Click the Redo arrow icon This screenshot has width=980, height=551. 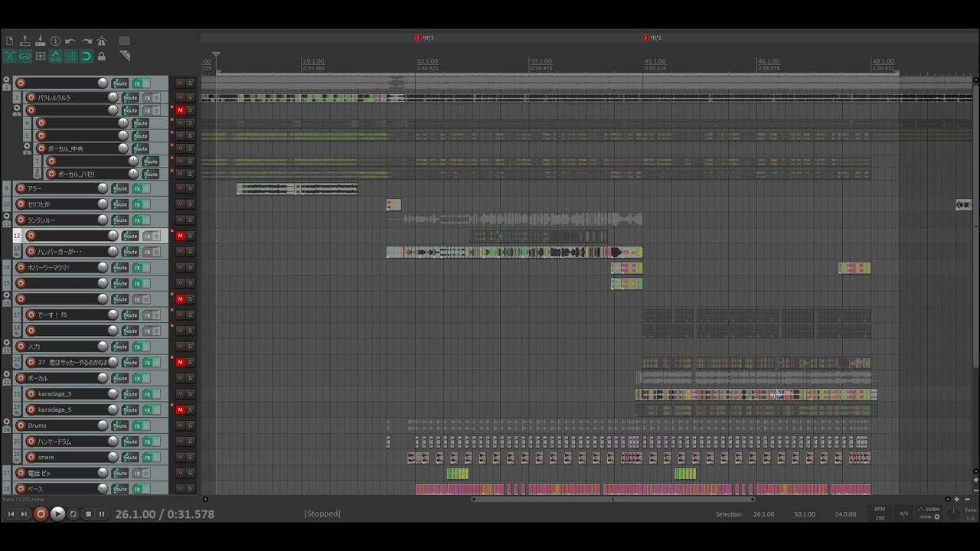86,41
